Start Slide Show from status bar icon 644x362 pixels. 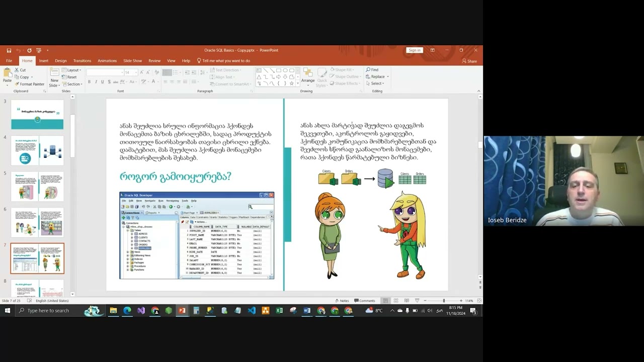(x=417, y=301)
